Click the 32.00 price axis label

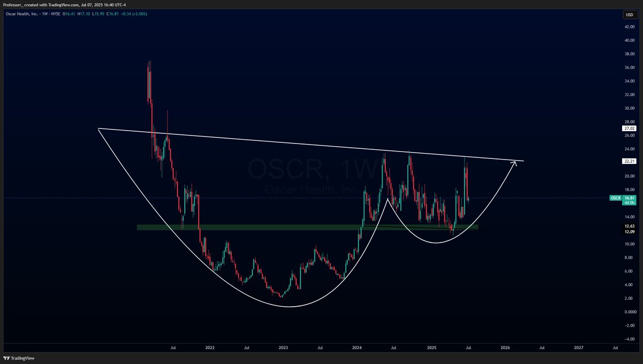tap(629, 95)
